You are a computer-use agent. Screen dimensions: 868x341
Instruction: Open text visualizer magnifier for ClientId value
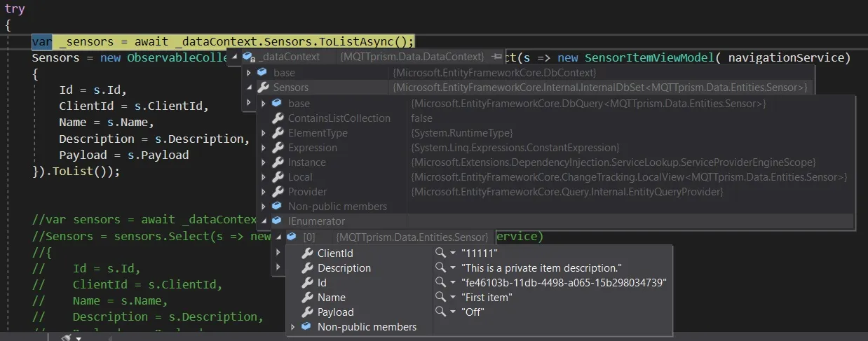coord(440,253)
